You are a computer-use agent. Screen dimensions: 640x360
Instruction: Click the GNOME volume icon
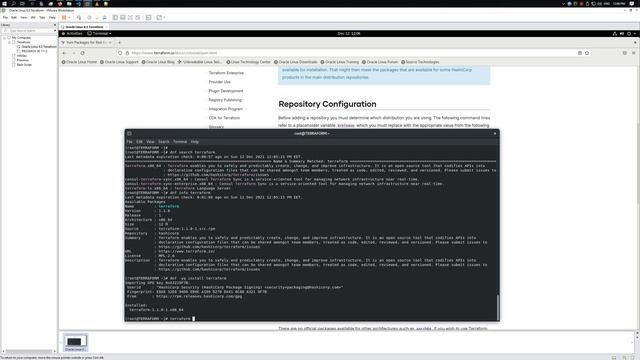click(x=622, y=33)
